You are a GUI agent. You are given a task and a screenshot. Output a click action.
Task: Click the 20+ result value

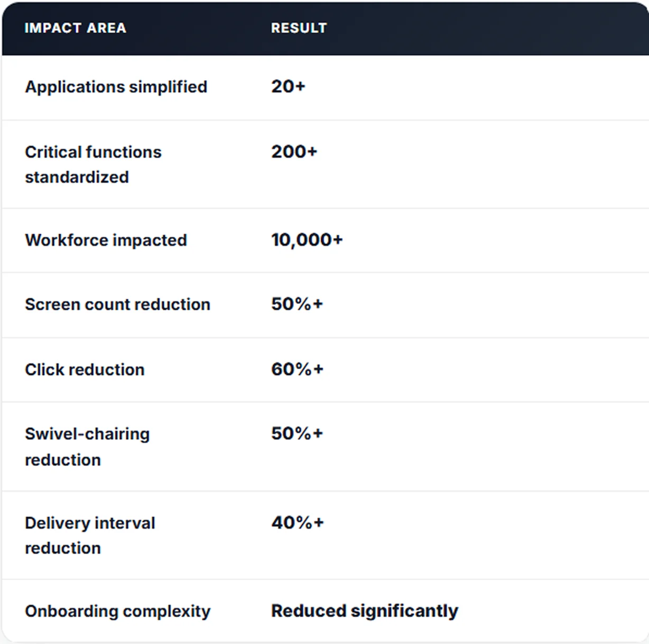click(288, 86)
